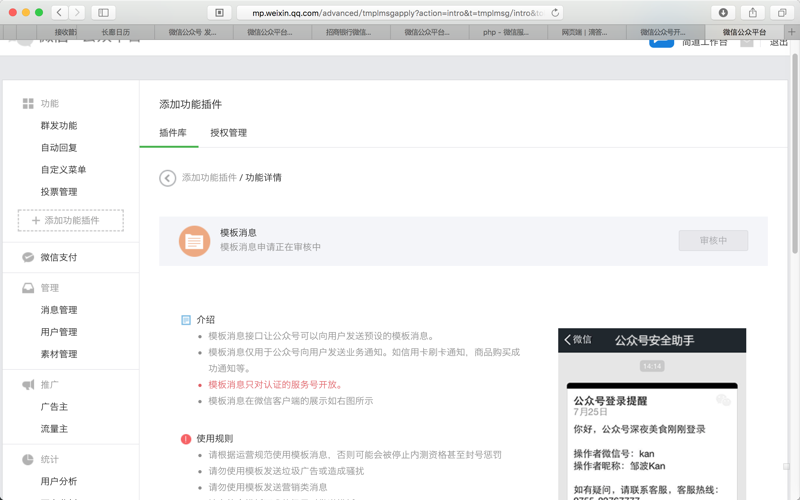
Task: Click the back arrow circle beside breadcrumb
Action: coord(167,178)
